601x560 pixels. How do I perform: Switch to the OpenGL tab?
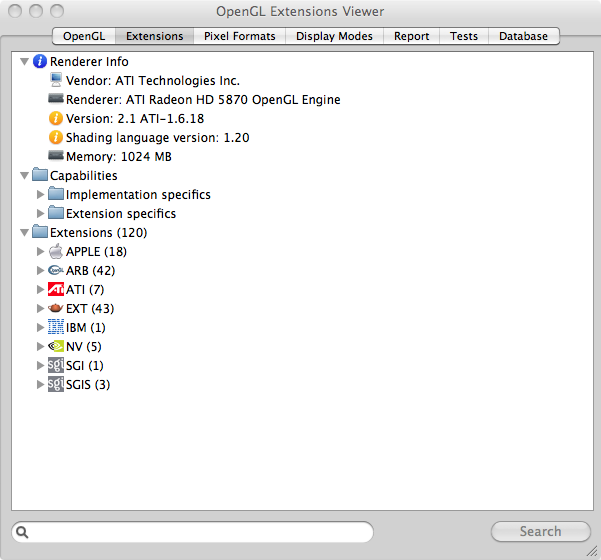84,36
